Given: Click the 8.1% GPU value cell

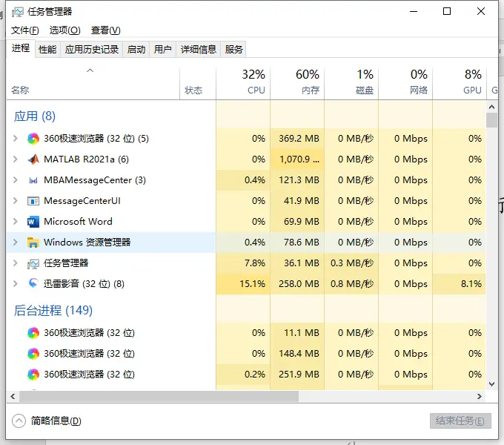Looking at the screenshot, I should (x=460, y=283).
